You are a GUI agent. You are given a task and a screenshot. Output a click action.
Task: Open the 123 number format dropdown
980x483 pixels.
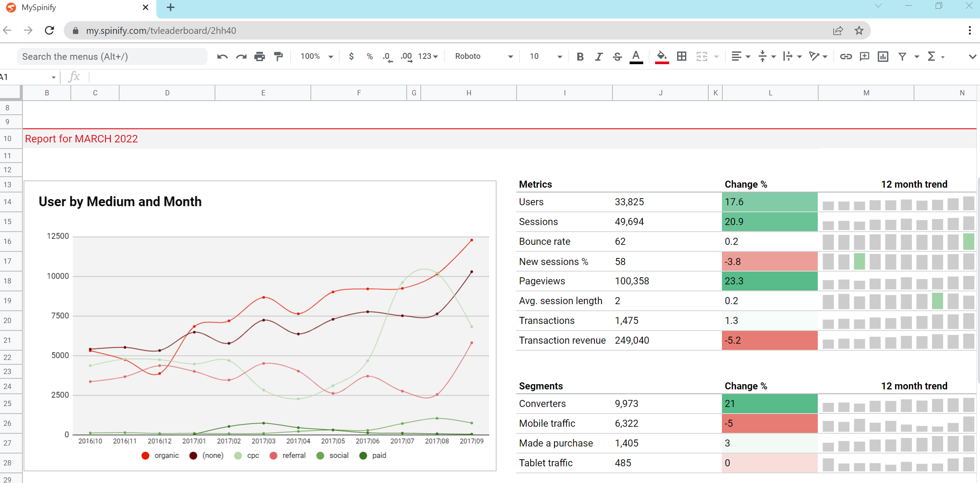tap(428, 56)
